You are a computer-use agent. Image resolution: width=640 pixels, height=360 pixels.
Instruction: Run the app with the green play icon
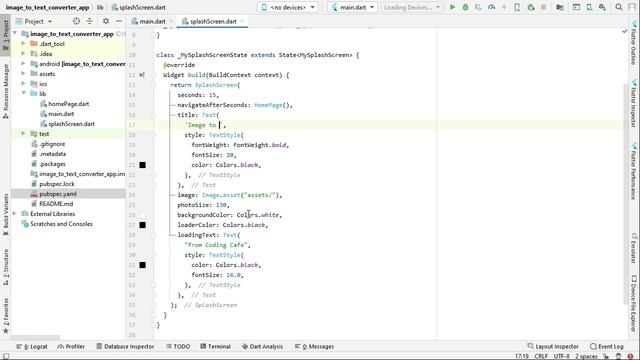(x=452, y=7)
